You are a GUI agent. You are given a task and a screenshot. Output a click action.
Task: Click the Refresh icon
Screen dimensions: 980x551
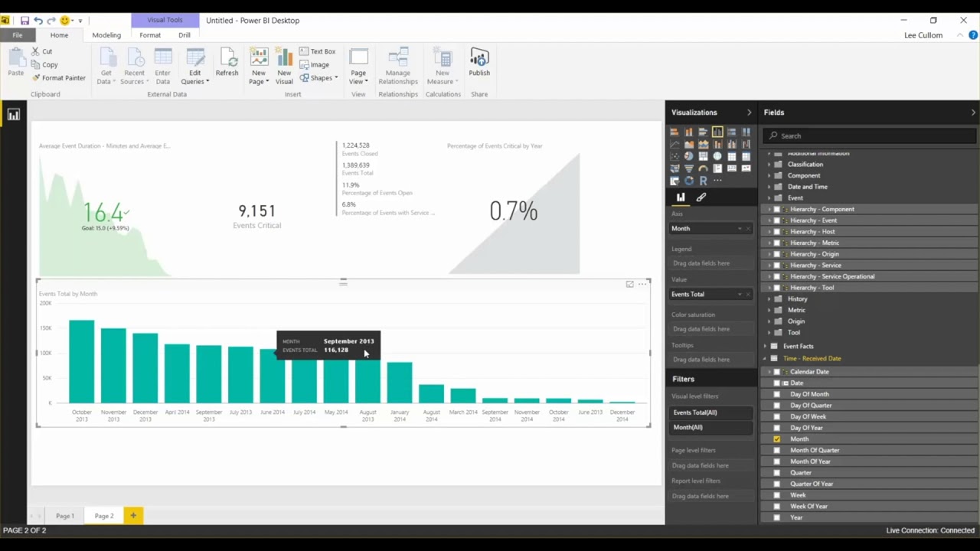point(227,63)
